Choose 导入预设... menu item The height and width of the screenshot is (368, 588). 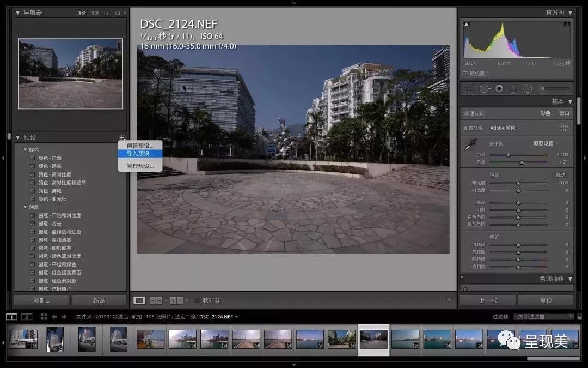pyautogui.click(x=140, y=153)
